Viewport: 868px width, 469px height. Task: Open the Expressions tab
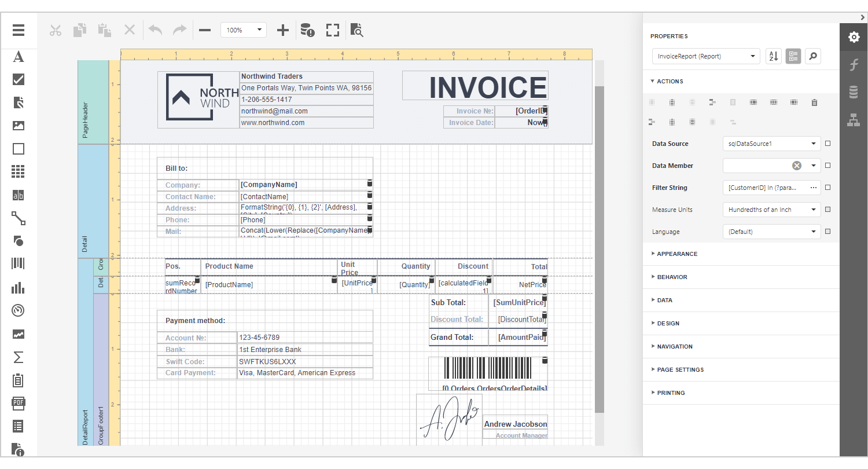click(x=854, y=64)
